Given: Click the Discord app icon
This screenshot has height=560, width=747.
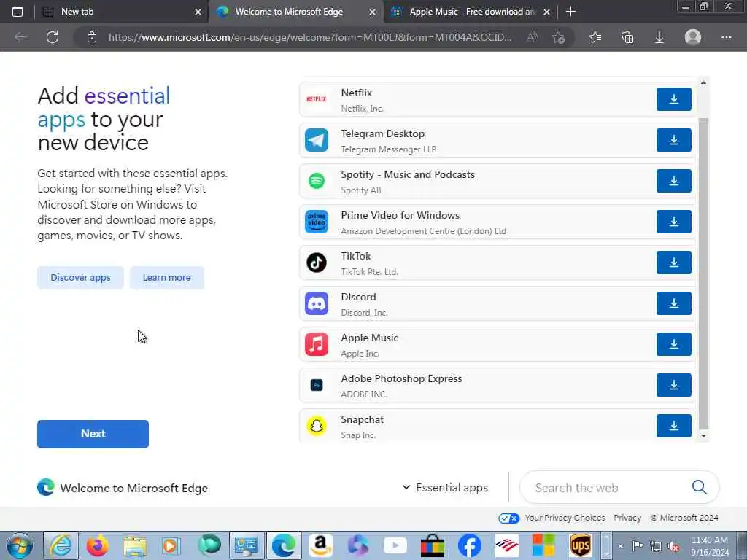Looking at the screenshot, I should point(317,303).
